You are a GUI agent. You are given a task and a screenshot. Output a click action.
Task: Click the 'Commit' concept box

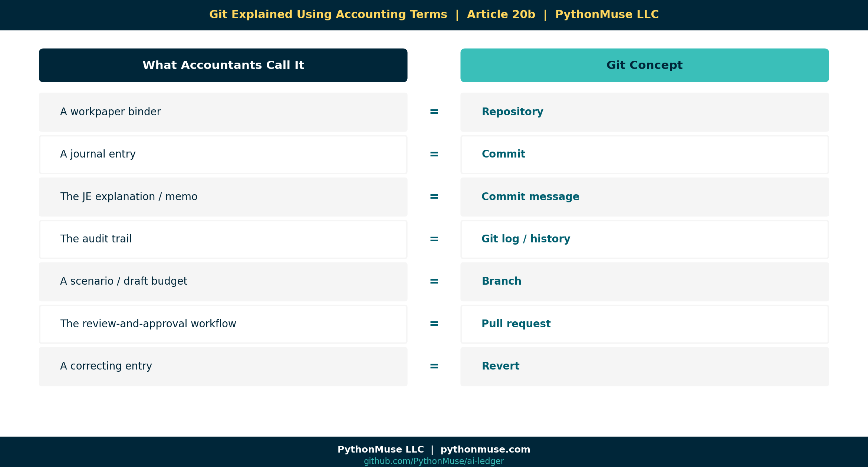pos(644,155)
